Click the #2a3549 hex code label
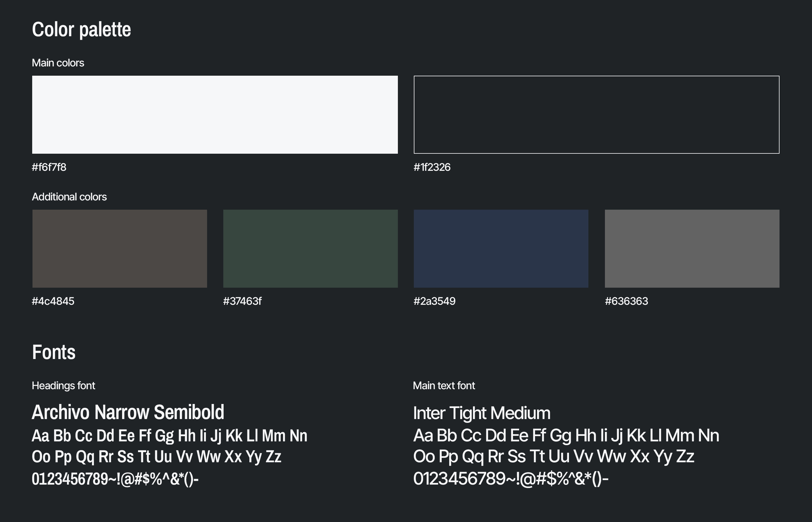This screenshot has width=812, height=522. tap(434, 301)
